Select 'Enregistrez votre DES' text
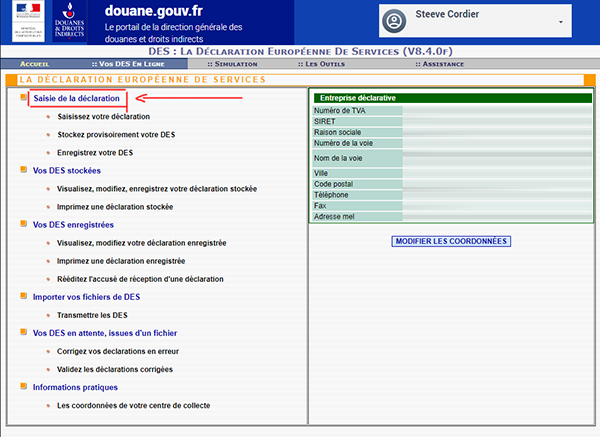The image size is (600, 437). pyautogui.click(x=95, y=153)
